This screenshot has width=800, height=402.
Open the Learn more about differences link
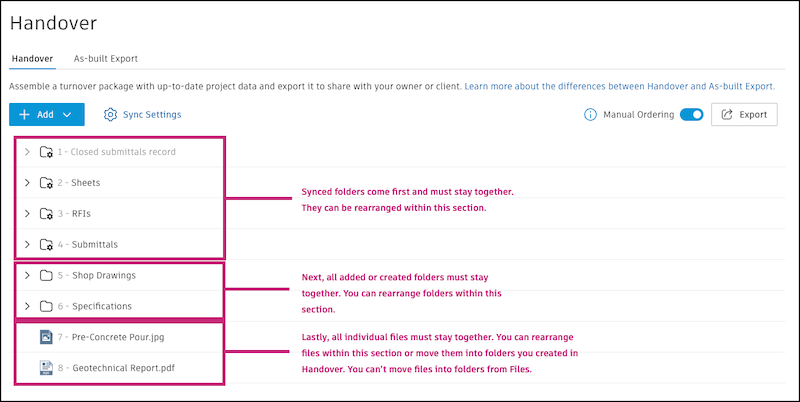coord(620,88)
